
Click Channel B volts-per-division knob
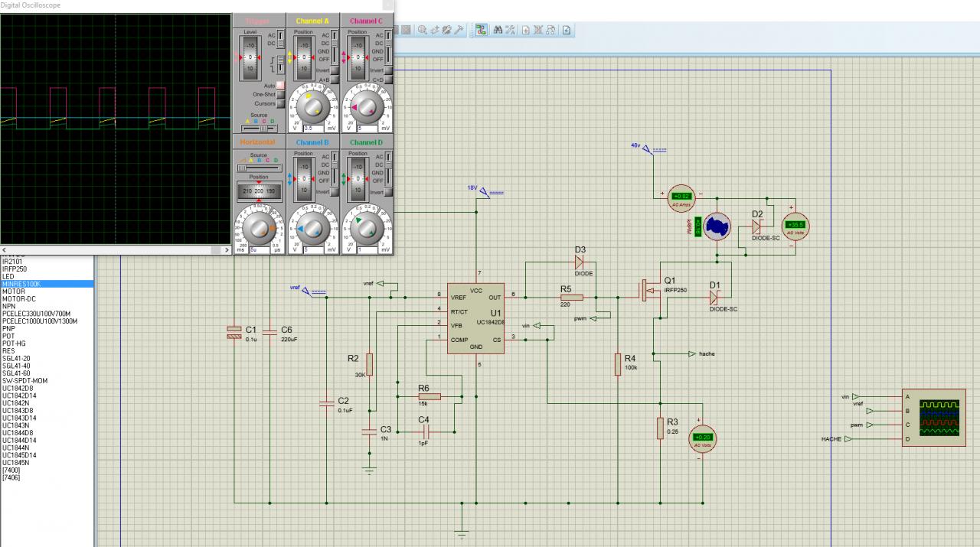(x=312, y=230)
